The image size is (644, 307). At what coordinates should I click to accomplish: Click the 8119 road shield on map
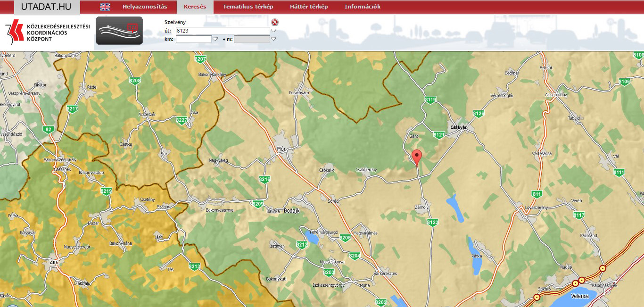pos(430,100)
